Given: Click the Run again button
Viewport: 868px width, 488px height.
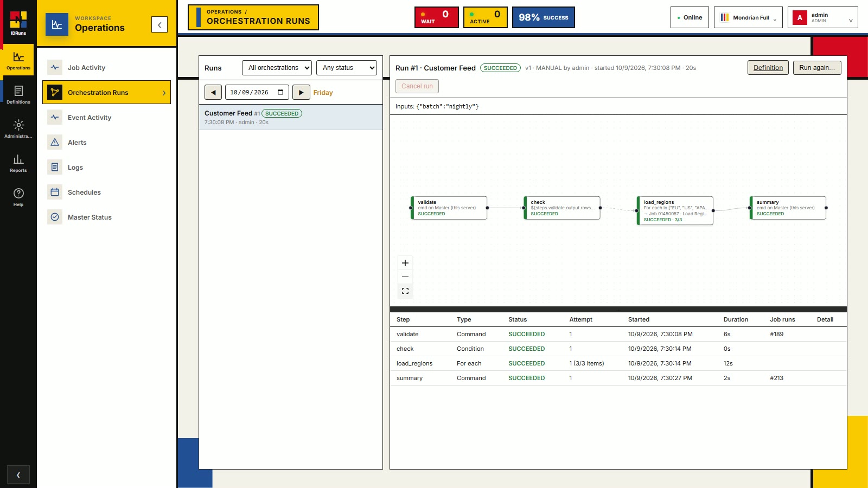Looking at the screenshot, I should [x=817, y=68].
